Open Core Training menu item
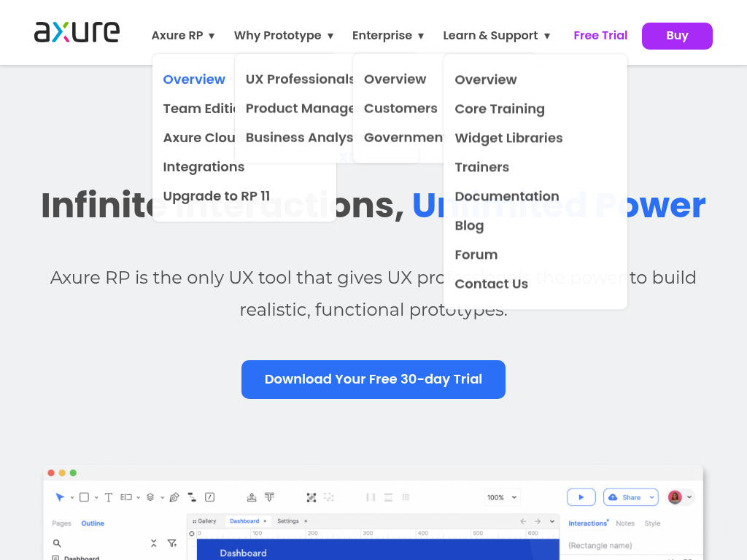The height and width of the screenshot is (560, 747). [500, 109]
